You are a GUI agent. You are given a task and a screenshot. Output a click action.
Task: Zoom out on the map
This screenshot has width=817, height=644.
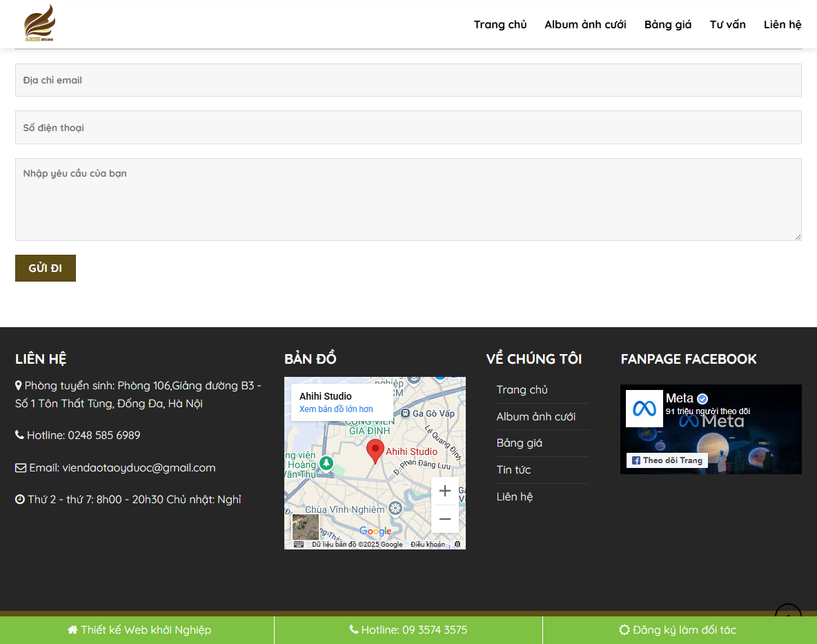[444, 518]
